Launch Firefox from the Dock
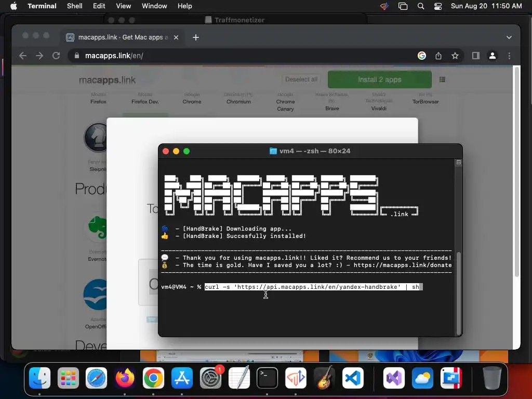 click(x=125, y=378)
